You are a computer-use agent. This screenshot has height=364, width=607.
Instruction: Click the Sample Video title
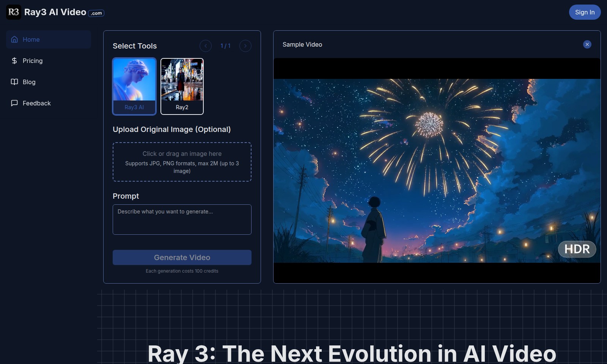click(x=302, y=44)
